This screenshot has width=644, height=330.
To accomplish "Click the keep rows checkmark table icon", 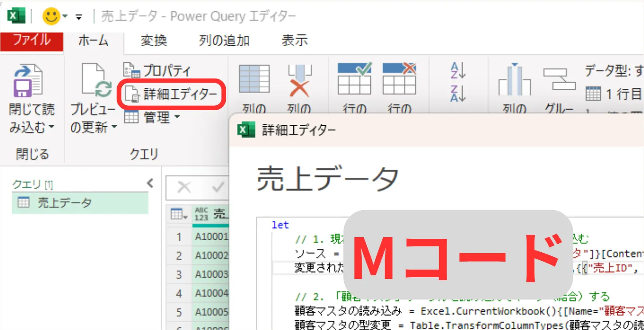I will click(355, 79).
